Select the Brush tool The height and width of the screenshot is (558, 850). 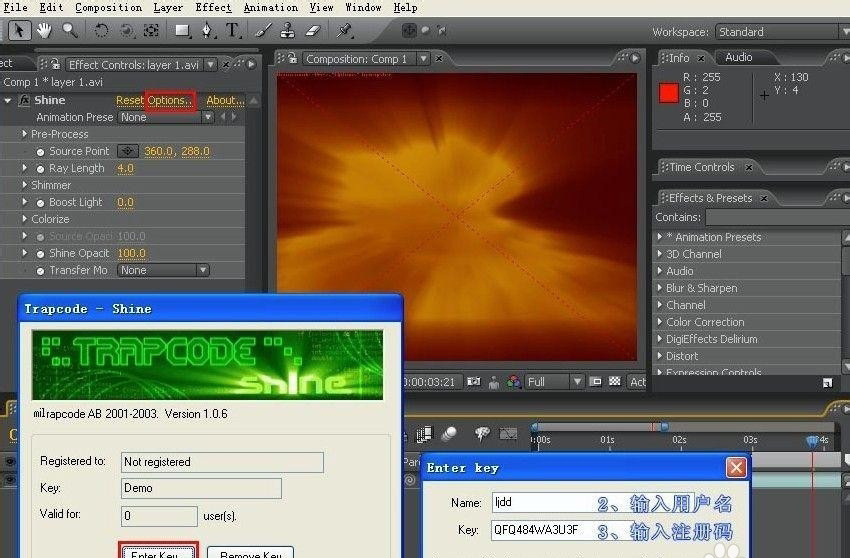pos(263,30)
